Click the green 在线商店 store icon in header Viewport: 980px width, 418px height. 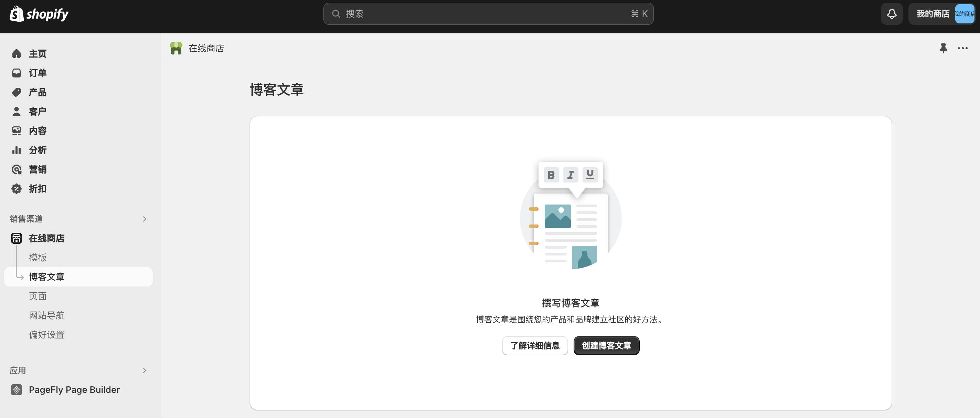point(176,48)
